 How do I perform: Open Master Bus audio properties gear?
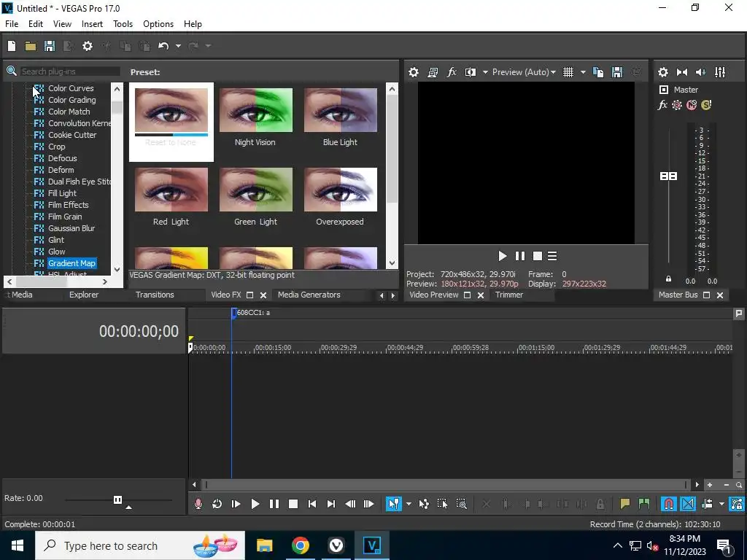pyautogui.click(x=662, y=72)
